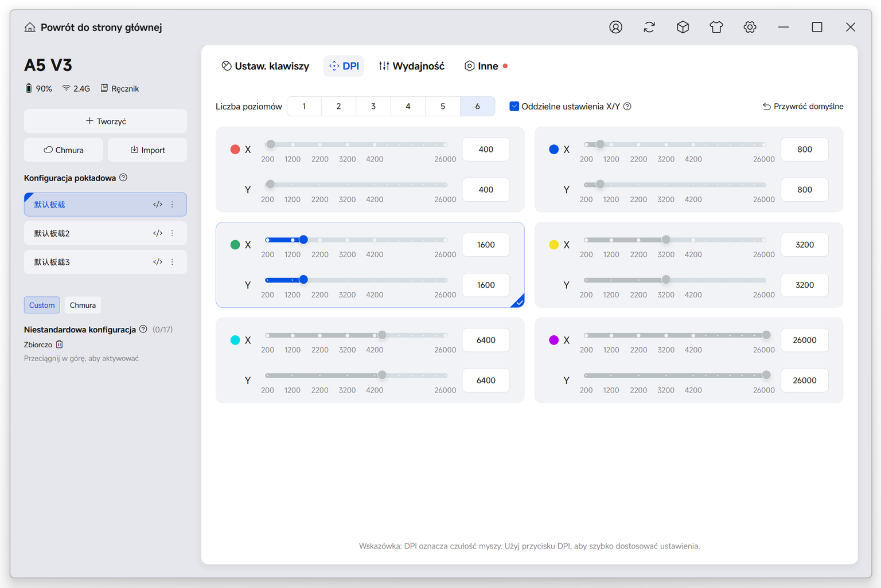
Task: Open more options for 默认板载3 profile
Action: [x=172, y=262]
